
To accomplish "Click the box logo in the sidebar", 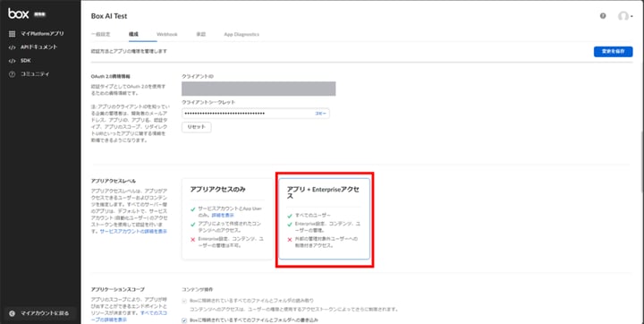I will (x=19, y=13).
